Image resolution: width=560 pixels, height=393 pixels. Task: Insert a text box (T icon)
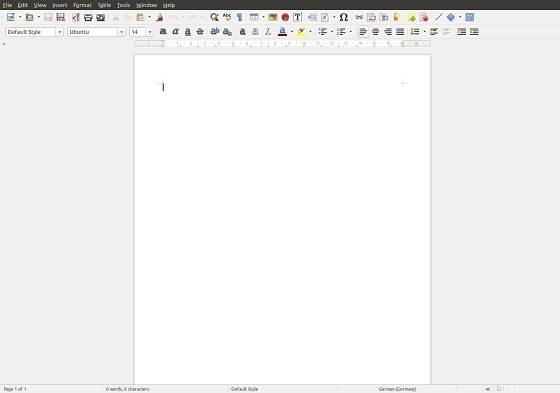(x=298, y=17)
